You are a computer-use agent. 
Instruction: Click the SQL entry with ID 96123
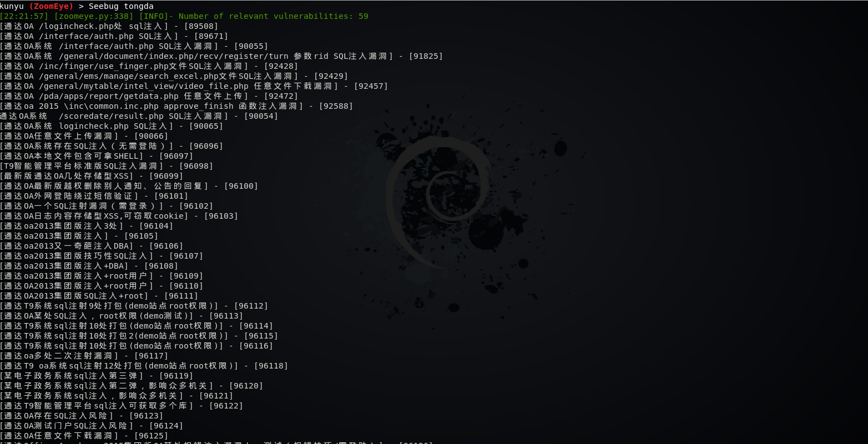click(x=82, y=416)
